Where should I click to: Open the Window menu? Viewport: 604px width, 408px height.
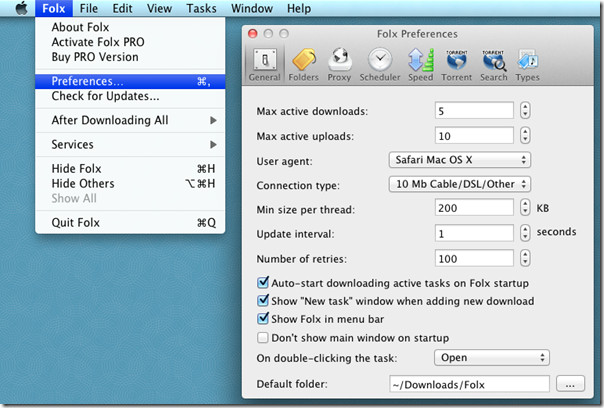(x=252, y=8)
